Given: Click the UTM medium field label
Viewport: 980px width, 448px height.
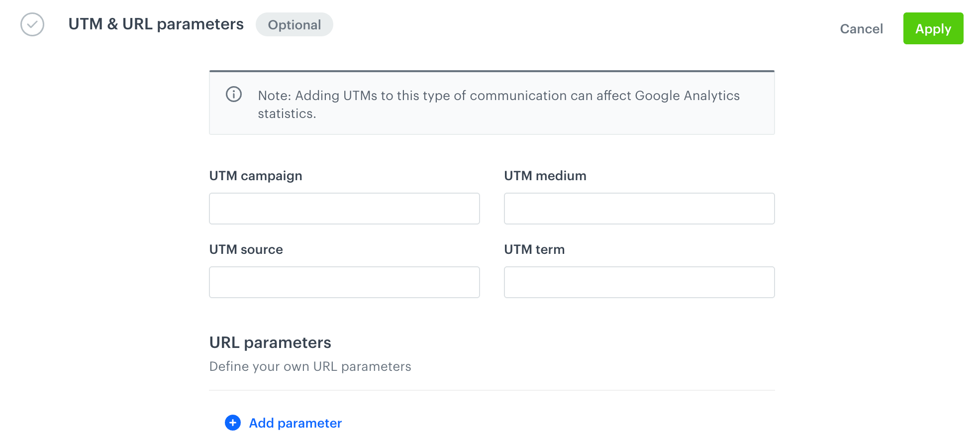Looking at the screenshot, I should [x=545, y=175].
